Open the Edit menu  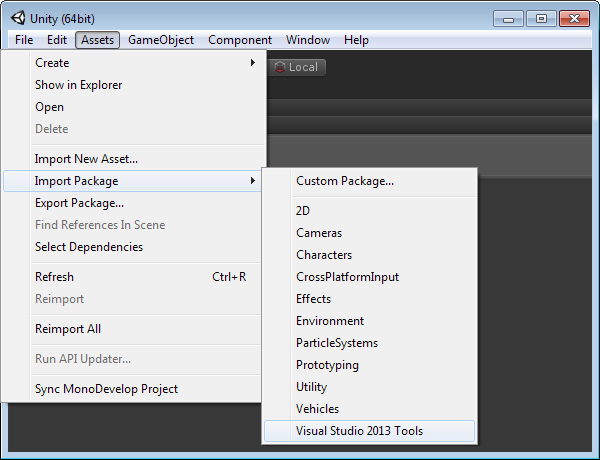tap(57, 40)
